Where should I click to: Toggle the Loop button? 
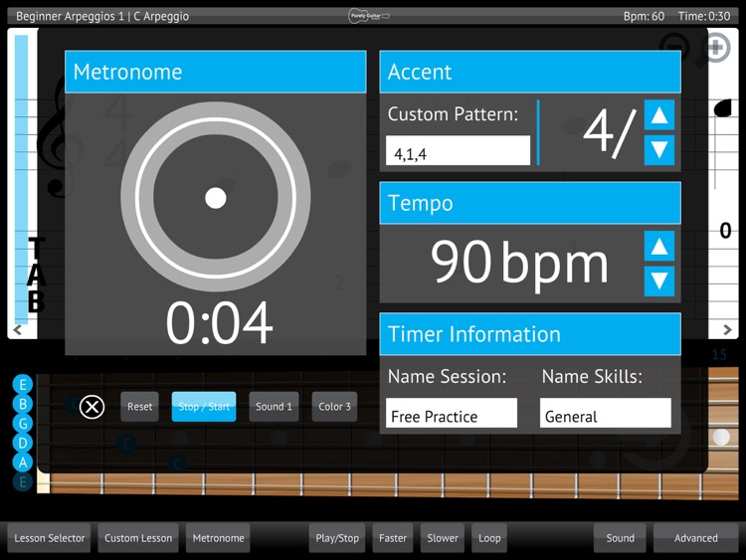[x=489, y=538]
